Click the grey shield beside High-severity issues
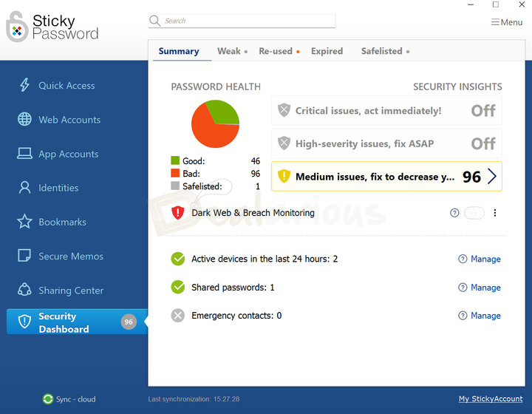Viewport: 532px width, 414px height. (x=284, y=143)
